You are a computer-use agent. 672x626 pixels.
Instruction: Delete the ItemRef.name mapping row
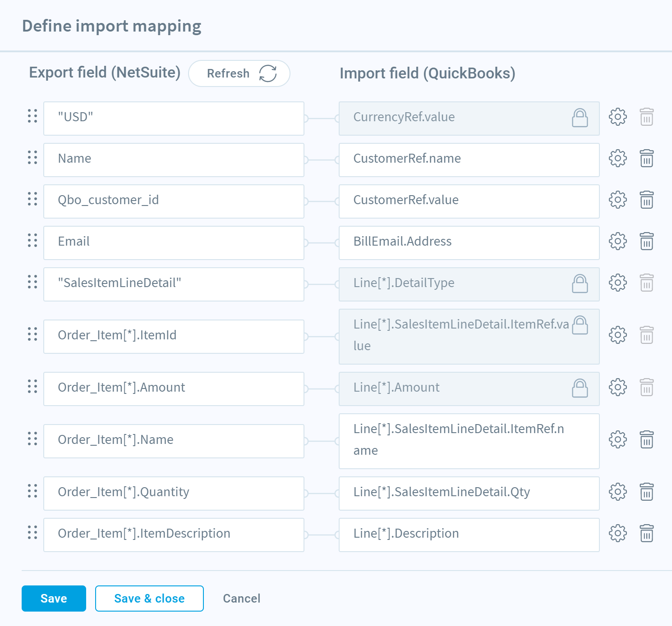[647, 440]
